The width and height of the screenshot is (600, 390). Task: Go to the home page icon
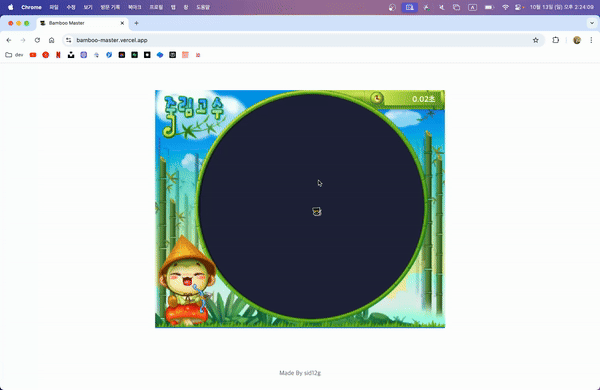52,40
